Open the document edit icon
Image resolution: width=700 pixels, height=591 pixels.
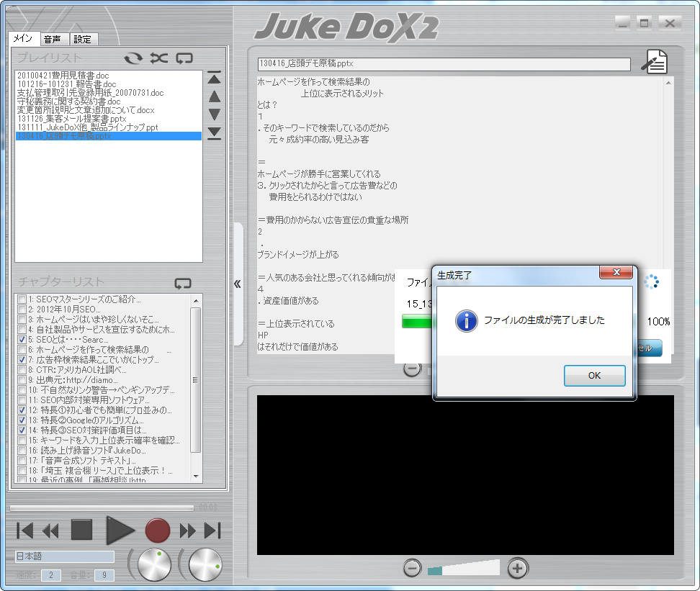[x=655, y=62]
